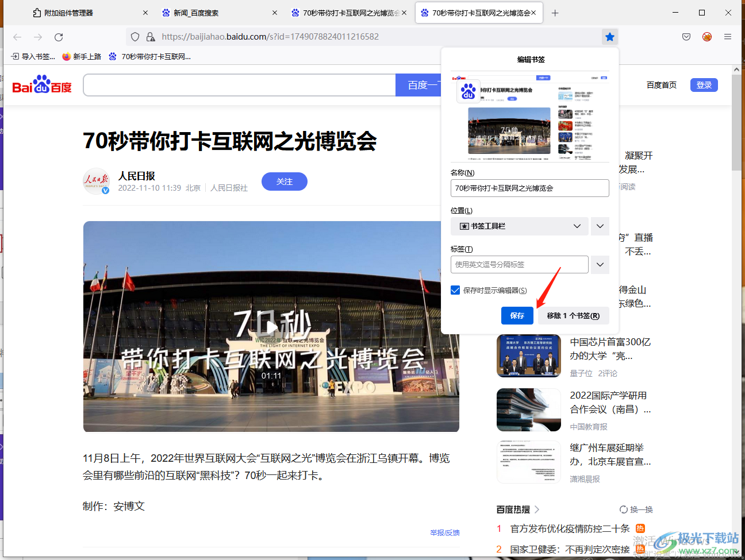The height and width of the screenshot is (560, 745).
Task: Open 中国芯片首富300亿 news thumbnail
Action: [529, 356]
